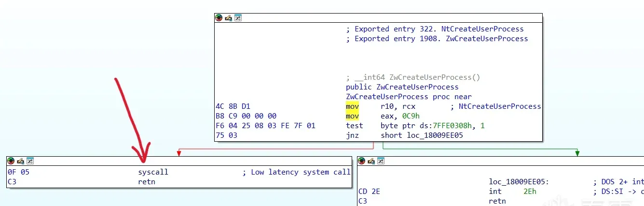The width and height of the screenshot is (644, 206).
Task: Click the color icon on int 2Eh node
Action: coord(361,161)
